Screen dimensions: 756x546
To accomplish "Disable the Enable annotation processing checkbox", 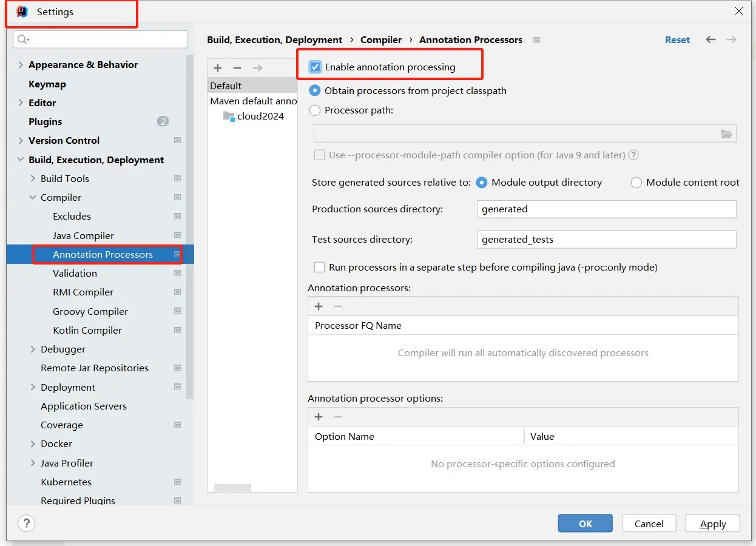I will point(314,67).
